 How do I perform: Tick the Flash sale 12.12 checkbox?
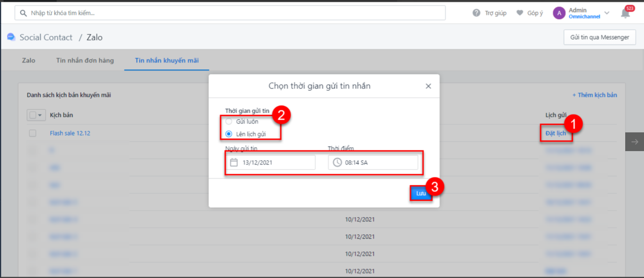point(33,133)
